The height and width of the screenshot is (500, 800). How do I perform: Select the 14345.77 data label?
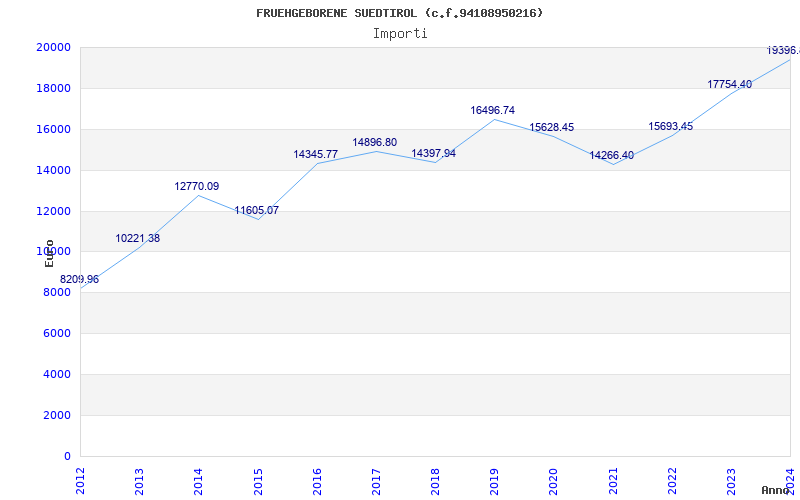[x=316, y=154]
